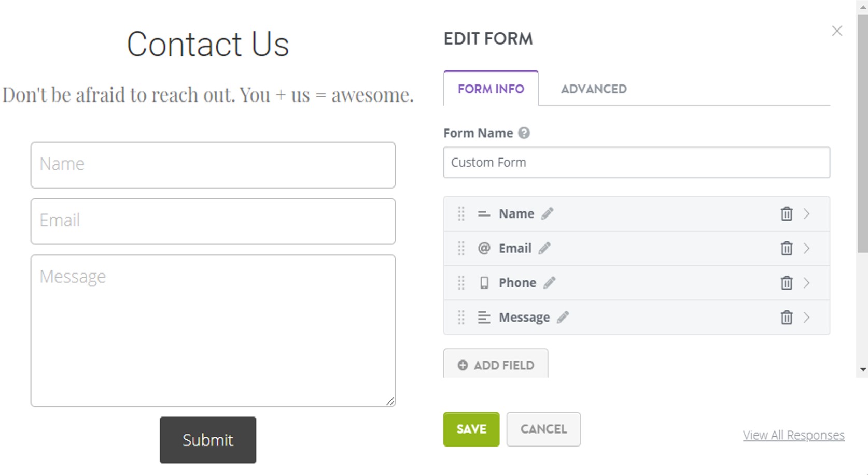868x475 pixels.
Task: Delete the Name field with its trash icon
Action: (786, 213)
